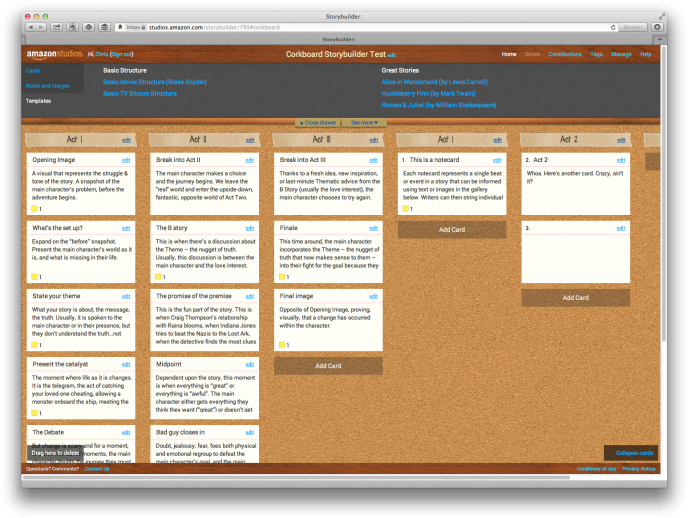Open the Conditions of Use footer link
The image size is (688, 518).
click(596, 469)
